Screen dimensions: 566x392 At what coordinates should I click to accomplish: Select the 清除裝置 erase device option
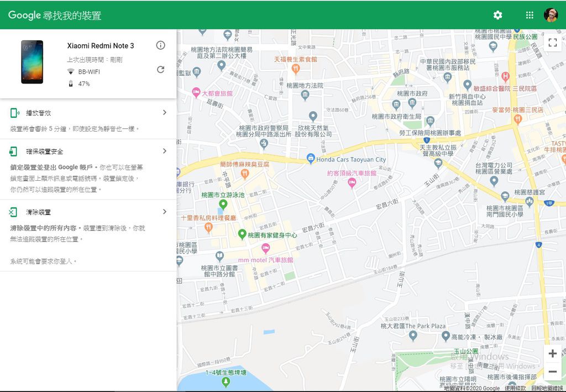point(88,236)
